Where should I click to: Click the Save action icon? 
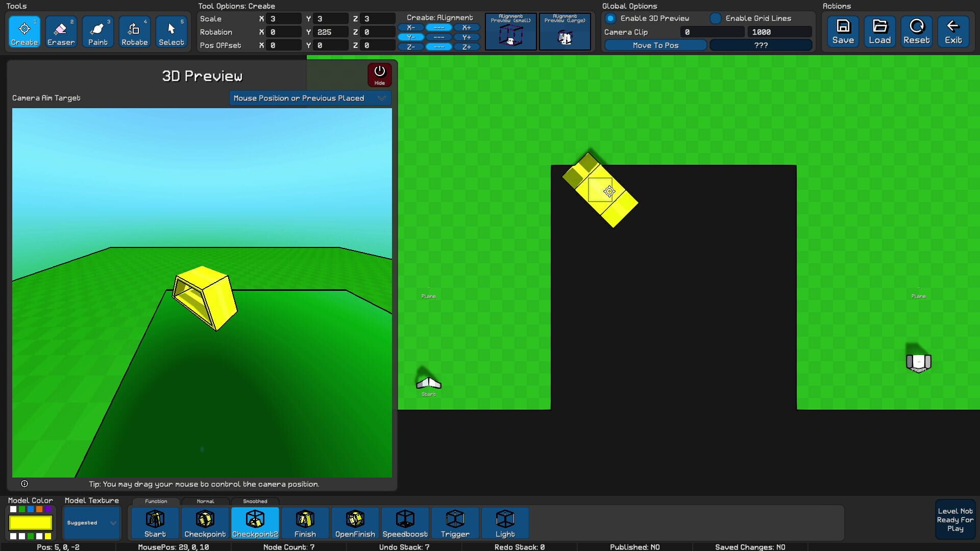tap(843, 32)
